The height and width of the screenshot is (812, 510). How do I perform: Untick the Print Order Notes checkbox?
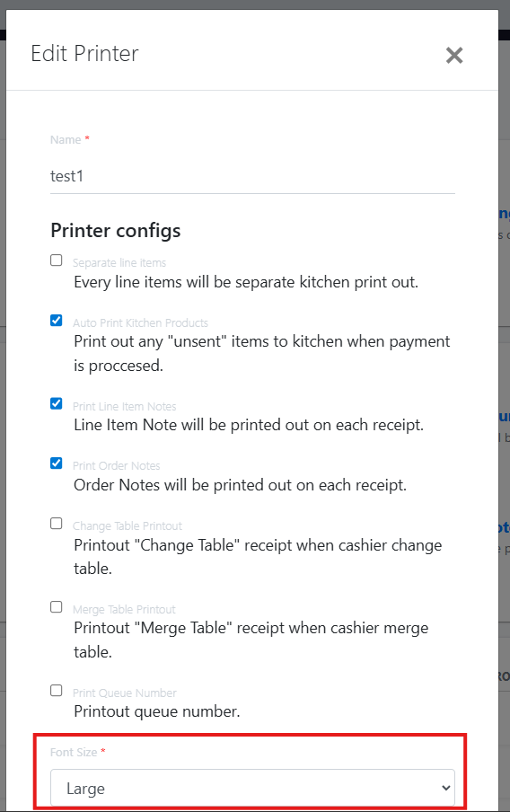57,463
